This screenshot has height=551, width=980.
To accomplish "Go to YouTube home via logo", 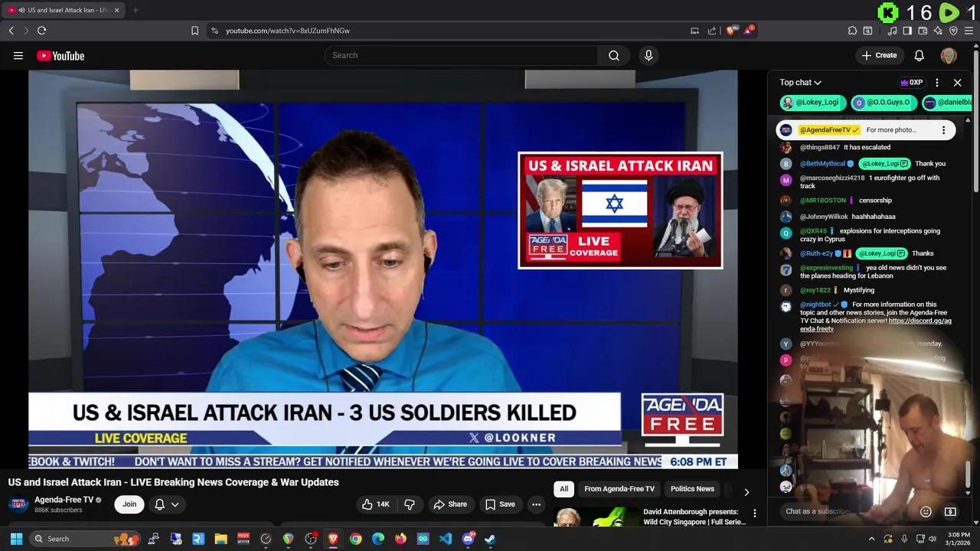I will 60,55.
